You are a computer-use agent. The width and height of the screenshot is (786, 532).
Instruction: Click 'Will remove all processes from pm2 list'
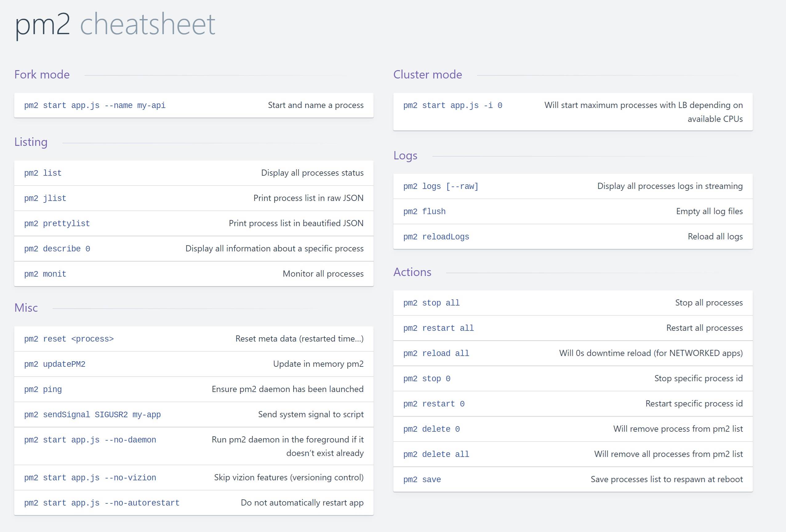coord(669,454)
